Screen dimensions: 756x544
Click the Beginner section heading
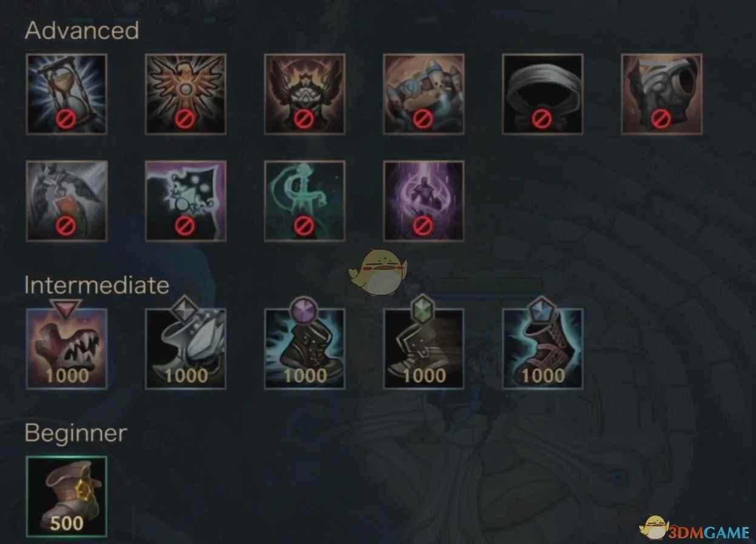click(x=76, y=433)
